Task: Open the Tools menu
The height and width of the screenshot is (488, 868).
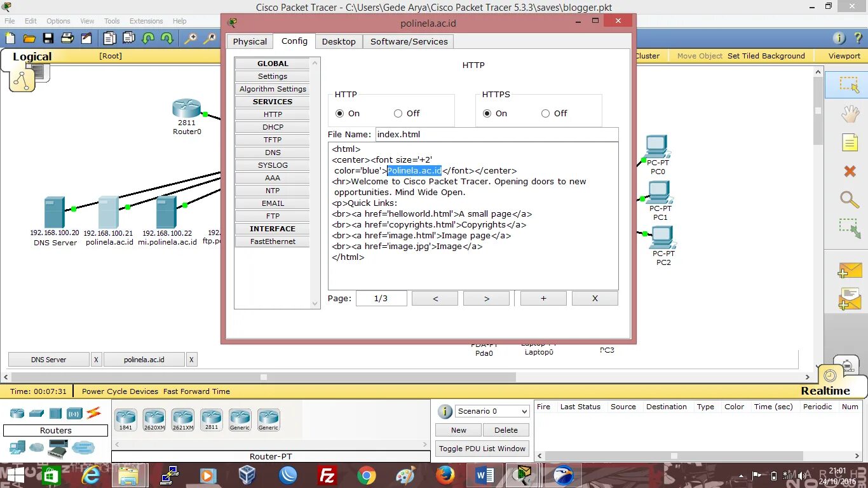Action: (112, 21)
